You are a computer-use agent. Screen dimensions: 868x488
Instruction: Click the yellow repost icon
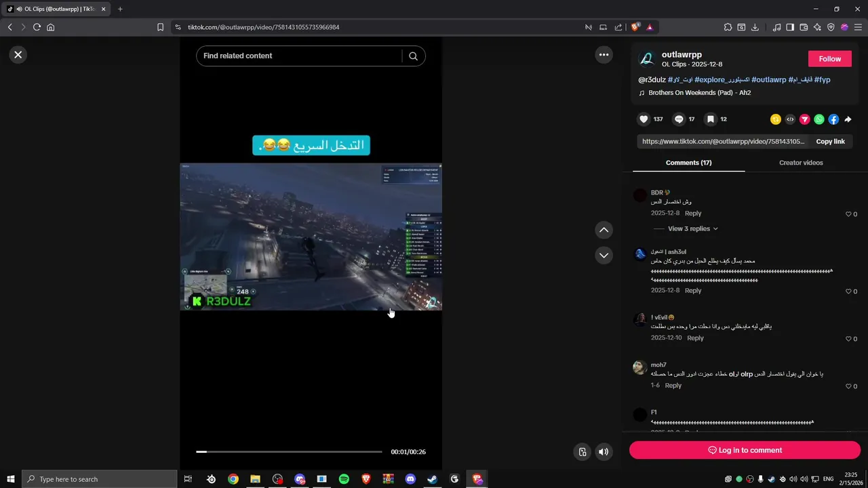pos(776,119)
